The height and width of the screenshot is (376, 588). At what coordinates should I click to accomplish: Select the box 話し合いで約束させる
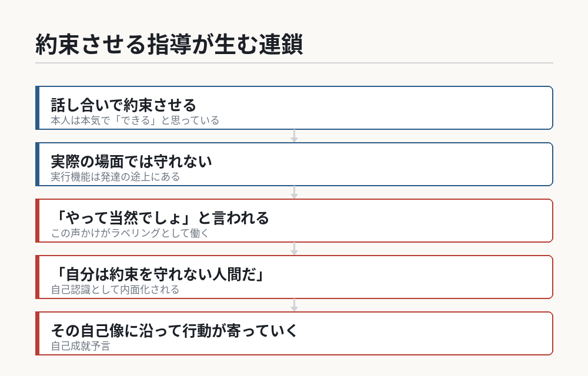click(x=294, y=108)
